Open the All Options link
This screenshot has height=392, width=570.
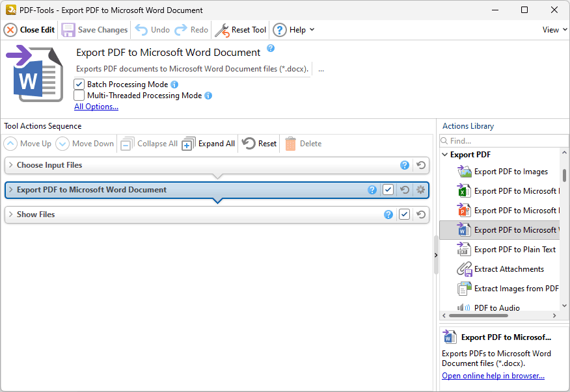point(96,107)
